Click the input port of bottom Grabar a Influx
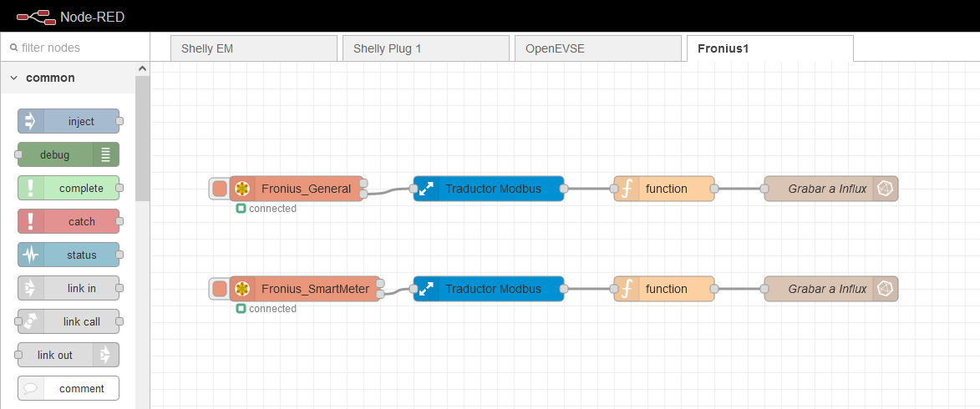The image size is (980, 409). [x=764, y=289]
